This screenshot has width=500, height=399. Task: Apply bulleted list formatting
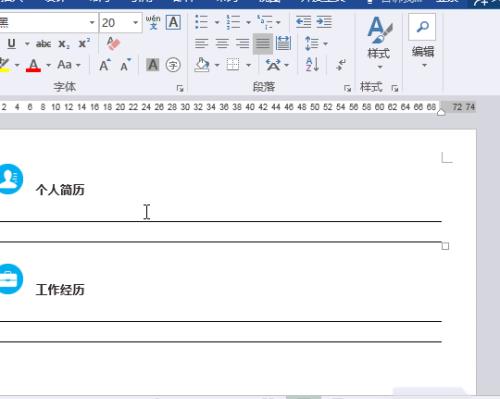[x=202, y=22]
